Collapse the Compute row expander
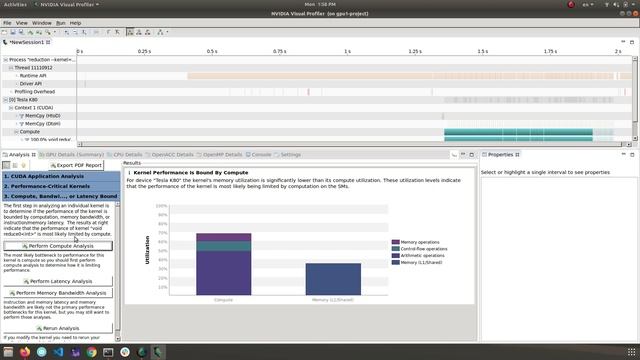This screenshot has height=360, width=640. point(16,132)
